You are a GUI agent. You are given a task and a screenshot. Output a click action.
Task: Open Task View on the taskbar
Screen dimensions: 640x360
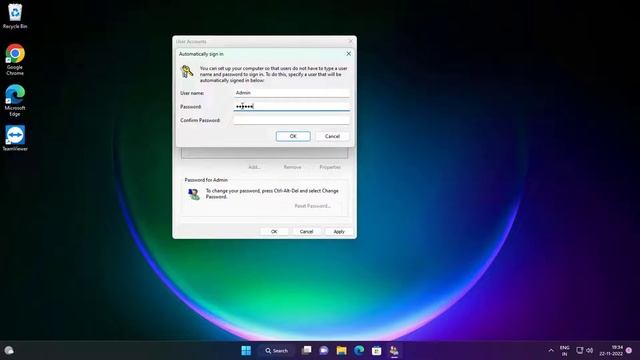[x=306, y=351]
